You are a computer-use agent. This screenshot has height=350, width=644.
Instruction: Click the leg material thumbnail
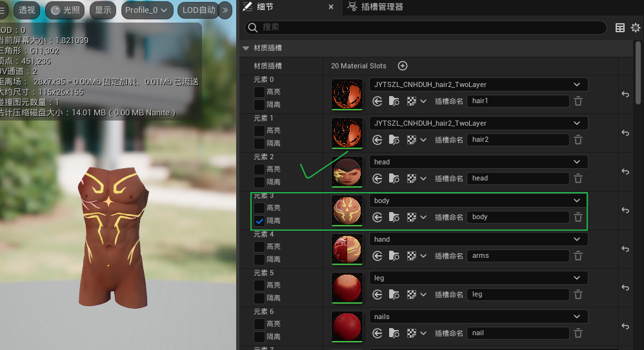tap(347, 287)
